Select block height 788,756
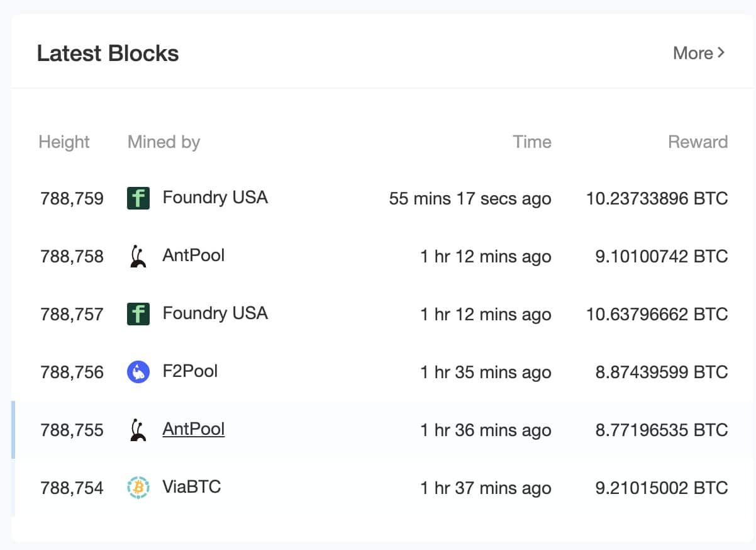This screenshot has width=756, height=550. (72, 373)
